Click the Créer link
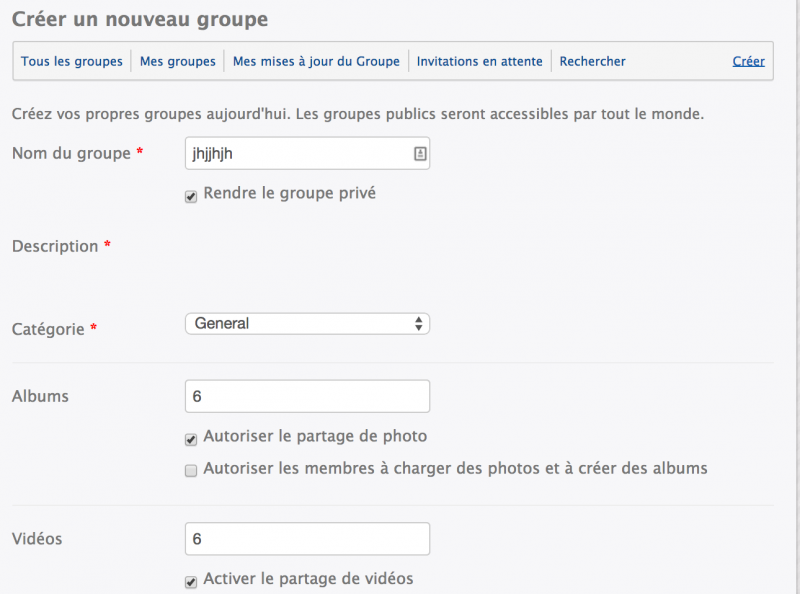This screenshot has width=800, height=594. (748, 61)
